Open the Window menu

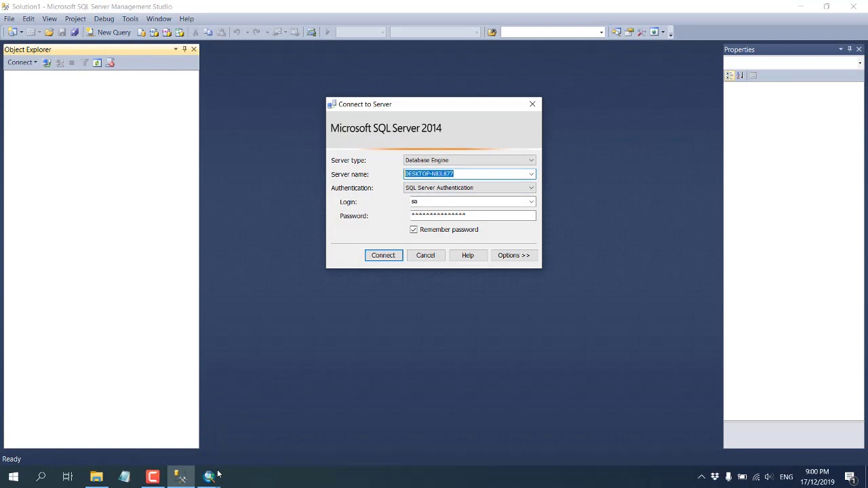(159, 18)
